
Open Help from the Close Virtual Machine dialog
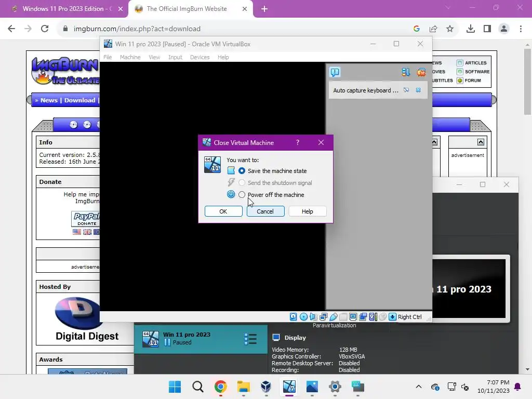click(308, 211)
